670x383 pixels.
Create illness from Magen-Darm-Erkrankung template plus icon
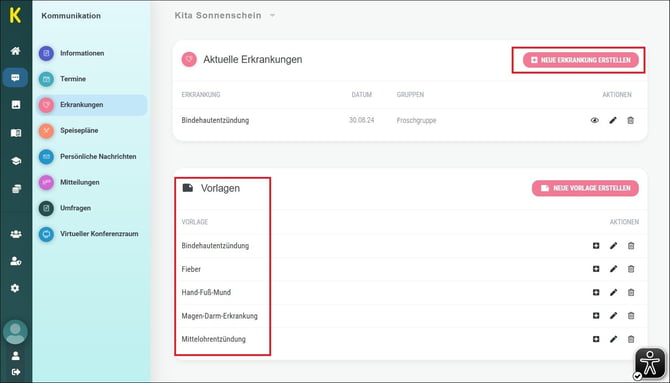596,315
